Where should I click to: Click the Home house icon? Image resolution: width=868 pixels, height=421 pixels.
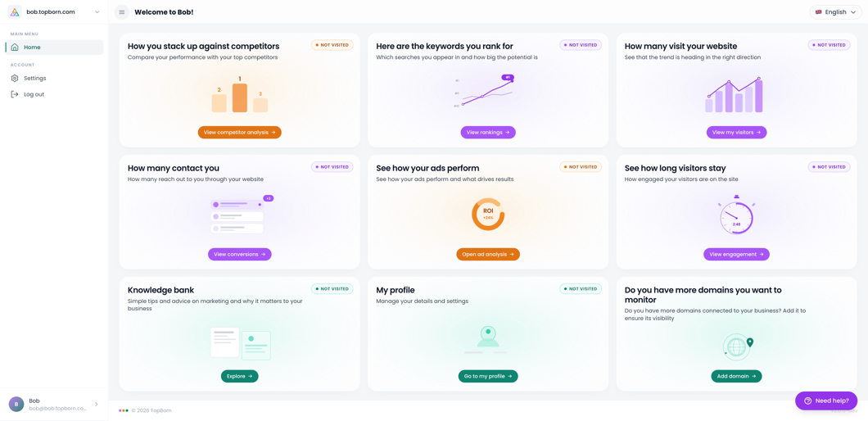(15, 47)
